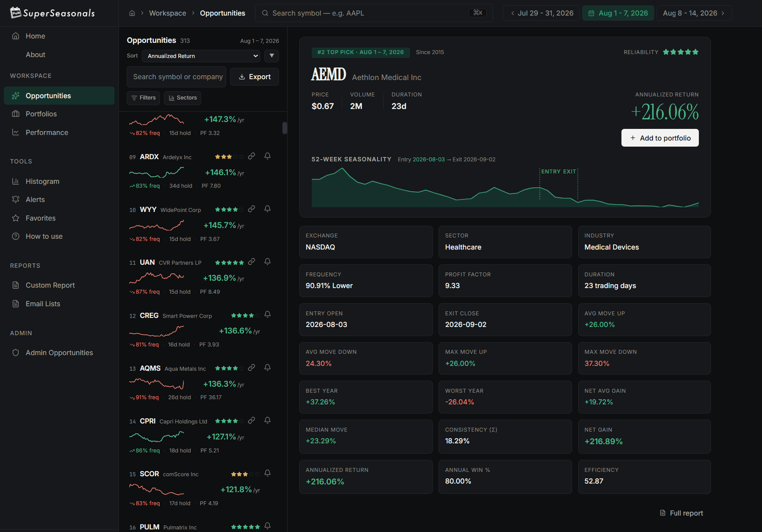Go to Portfolios

(59, 114)
